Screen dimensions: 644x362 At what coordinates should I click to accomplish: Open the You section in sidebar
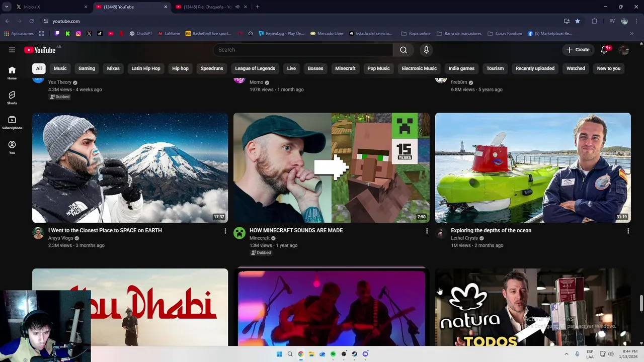(12, 147)
